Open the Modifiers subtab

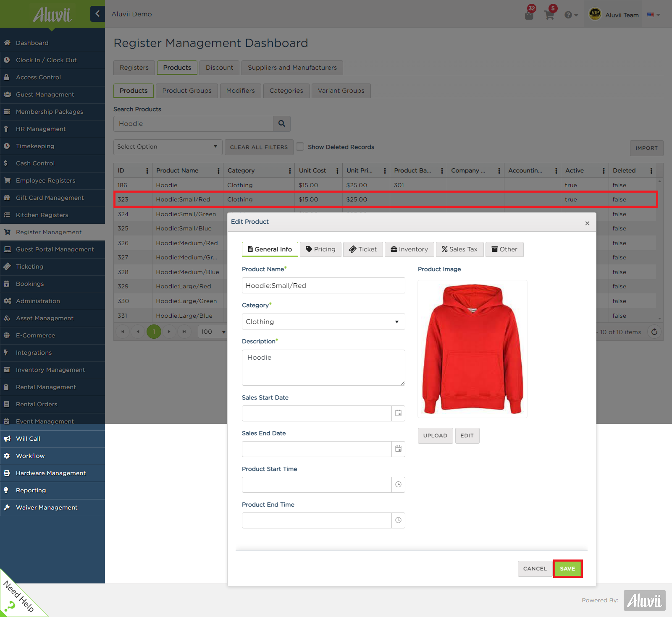click(x=240, y=91)
